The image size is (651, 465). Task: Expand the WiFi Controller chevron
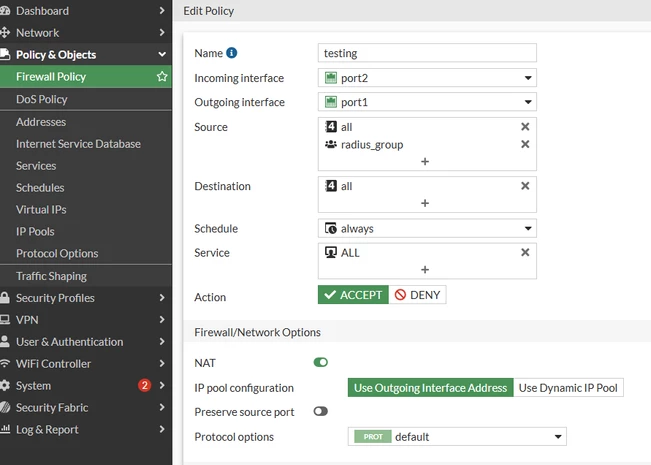click(162, 363)
